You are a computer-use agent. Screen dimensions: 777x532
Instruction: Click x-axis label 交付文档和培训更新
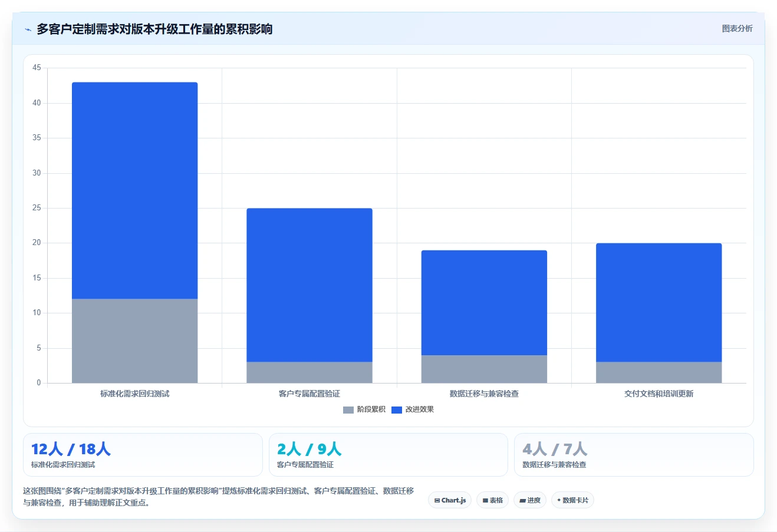659,394
